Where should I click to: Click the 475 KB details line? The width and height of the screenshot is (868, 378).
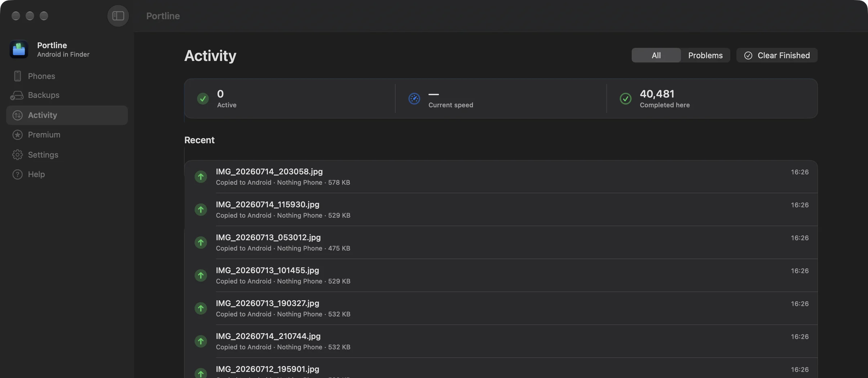point(283,248)
